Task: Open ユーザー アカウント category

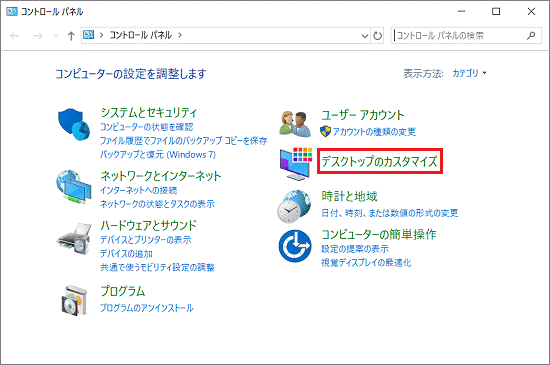Action: click(x=363, y=115)
